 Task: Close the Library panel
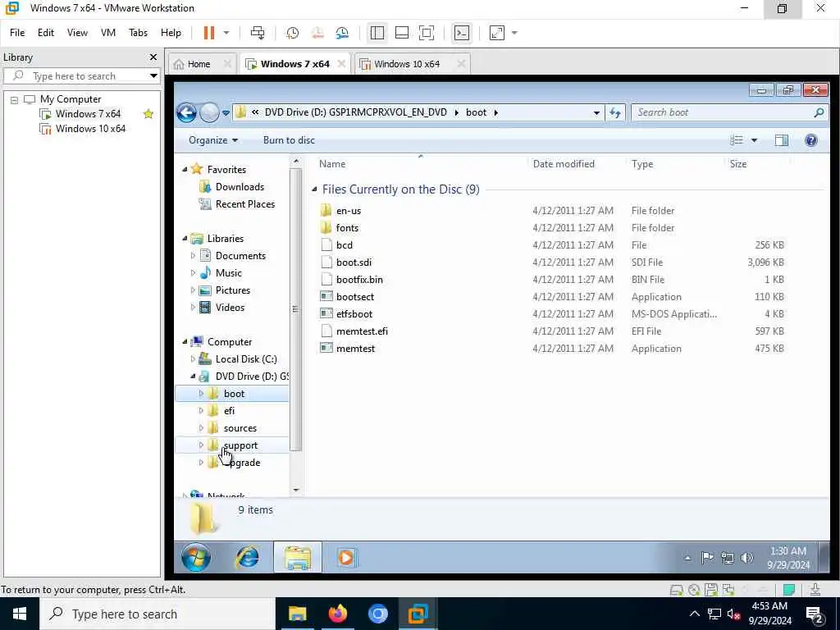click(x=153, y=57)
